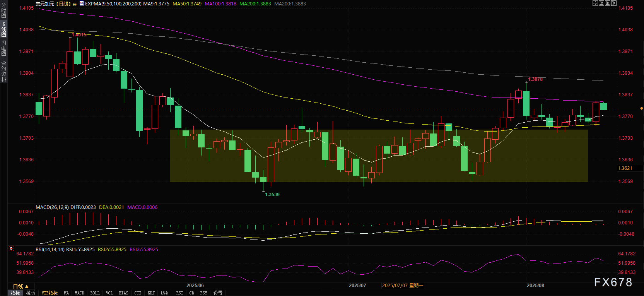This screenshot has width=644, height=296.
Task: Switch to the 模板 tab
Action: (31, 293)
